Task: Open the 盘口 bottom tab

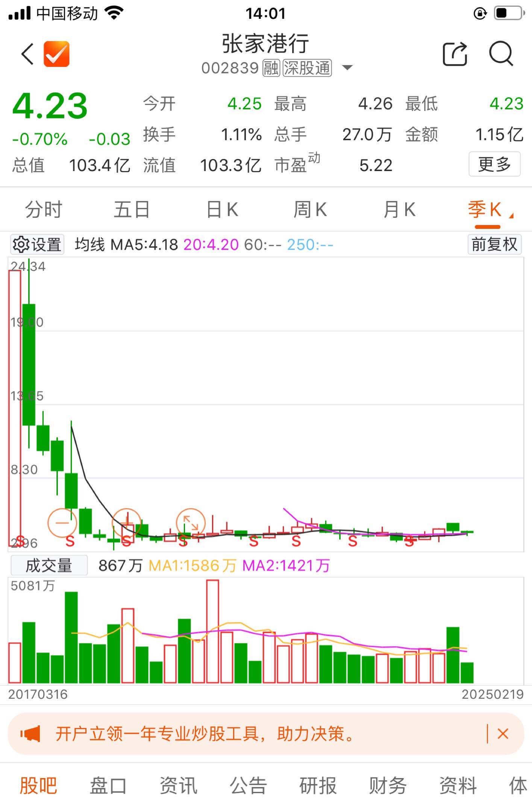Action: 108,786
